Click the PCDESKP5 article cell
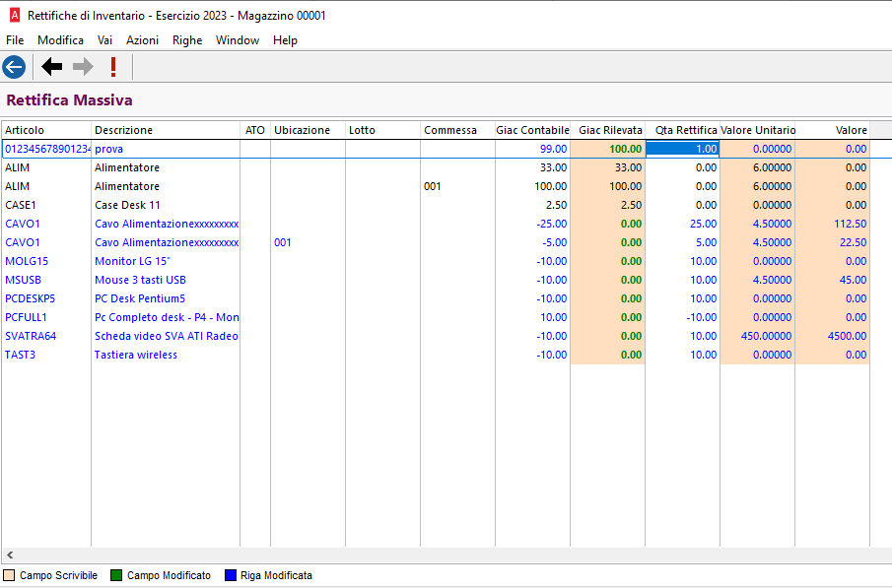 tap(46, 299)
